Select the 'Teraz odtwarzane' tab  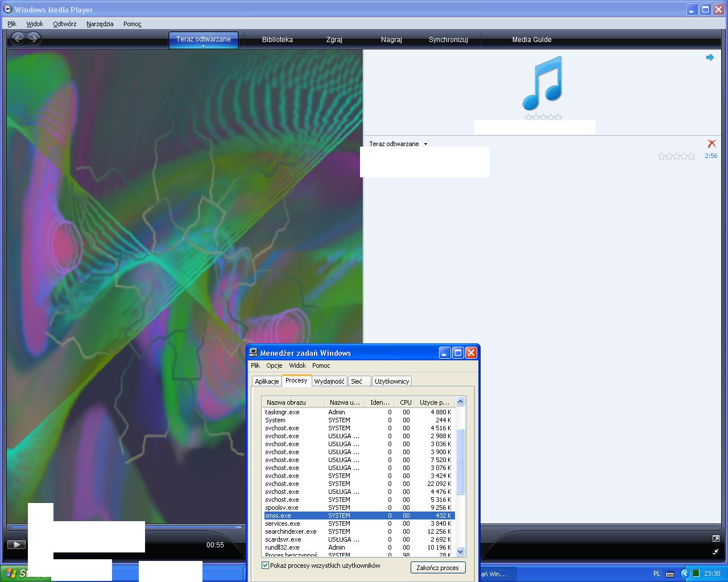click(x=204, y=39)
